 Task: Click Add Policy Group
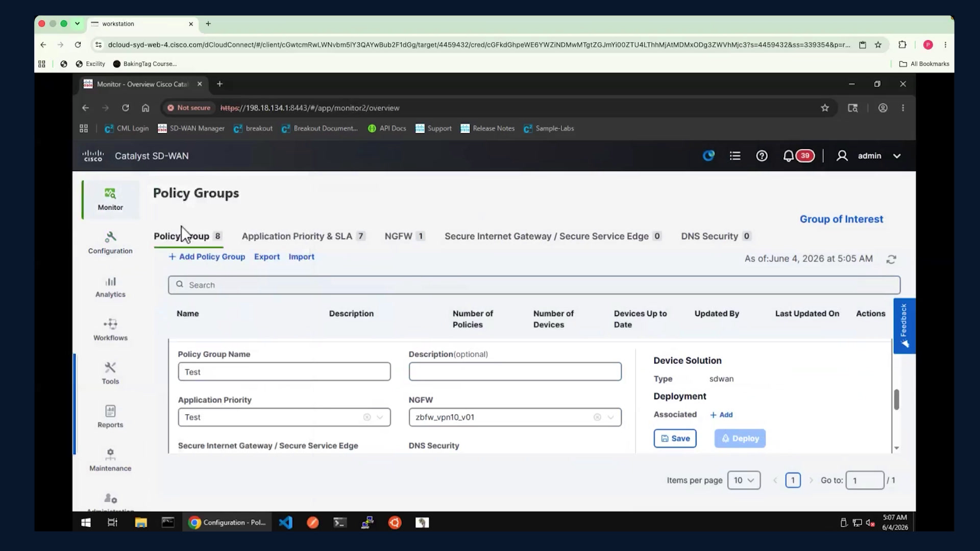(x=207, y=257)
